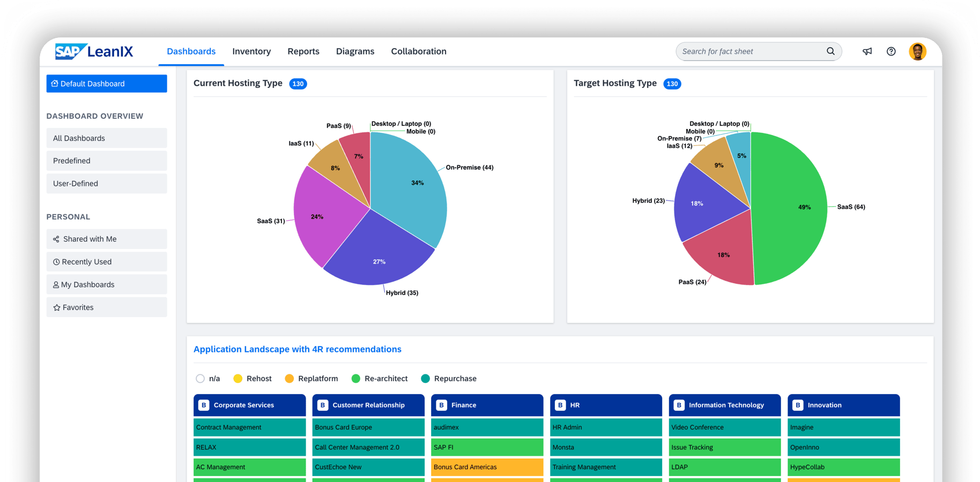Toggle the n/a legend circle
Viewport: 980px width, 482px height.
click(200, 379)
